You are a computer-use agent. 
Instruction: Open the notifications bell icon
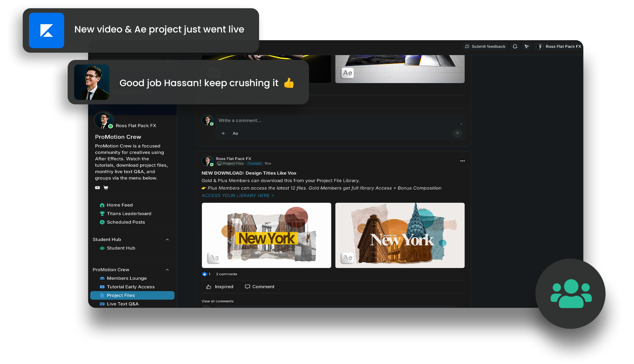tap(515, 47)
